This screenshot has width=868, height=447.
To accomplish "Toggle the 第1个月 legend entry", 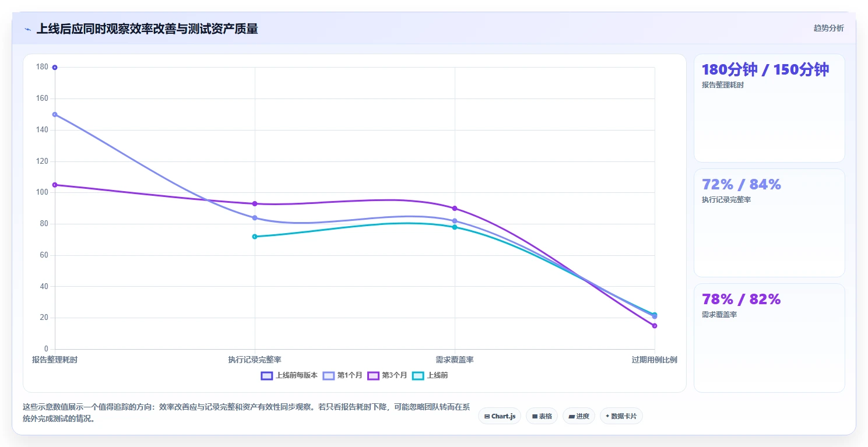I will tap(343, 375).
